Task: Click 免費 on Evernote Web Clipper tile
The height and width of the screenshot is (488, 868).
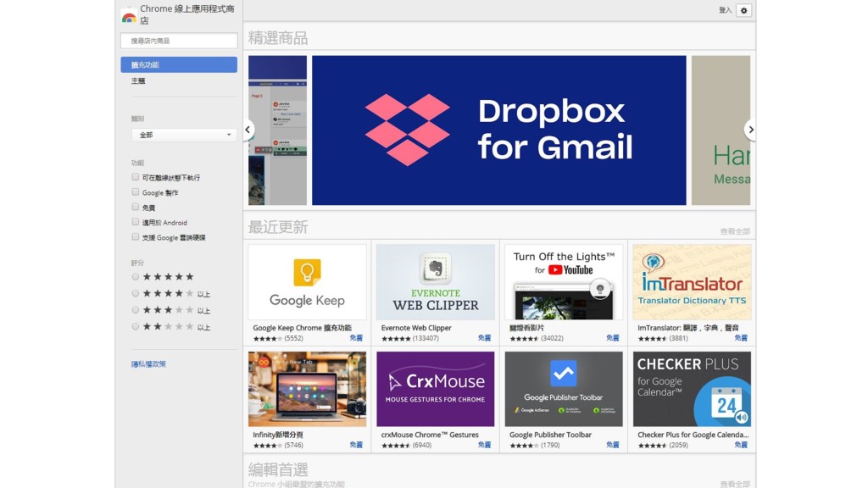Action: click(x=484, y=337)
